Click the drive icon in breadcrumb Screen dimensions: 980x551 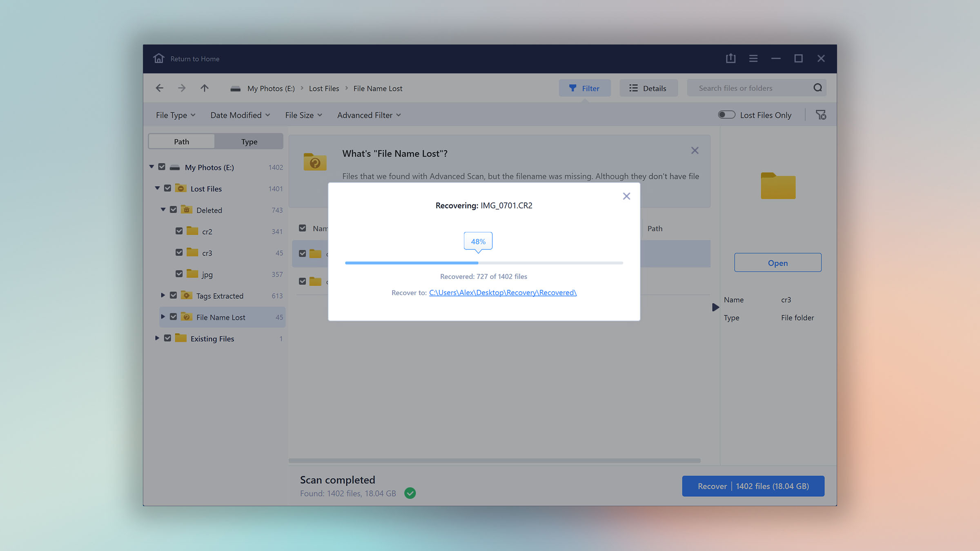[x=235, y=89]
